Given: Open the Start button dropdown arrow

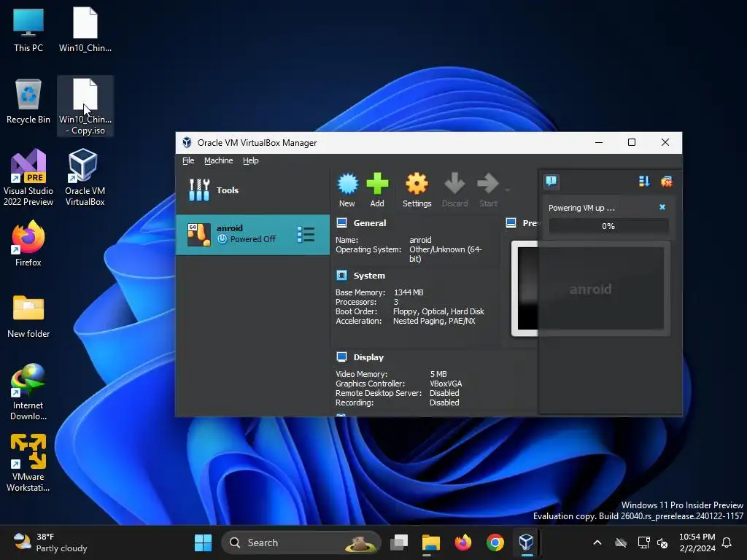Looking at the screenshot, I should (x=508, y=190).
